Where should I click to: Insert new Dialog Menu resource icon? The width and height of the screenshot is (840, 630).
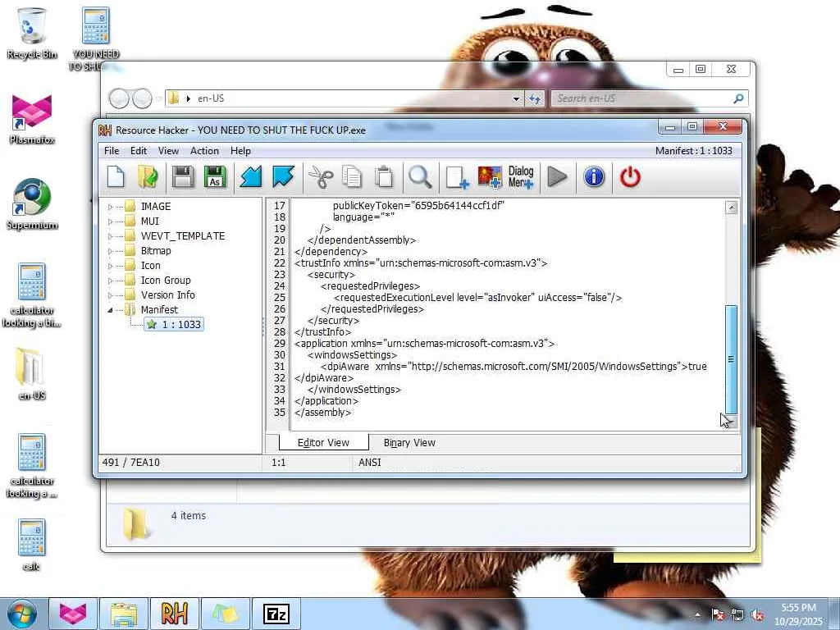pyautogui.click(x=521, y=177)
